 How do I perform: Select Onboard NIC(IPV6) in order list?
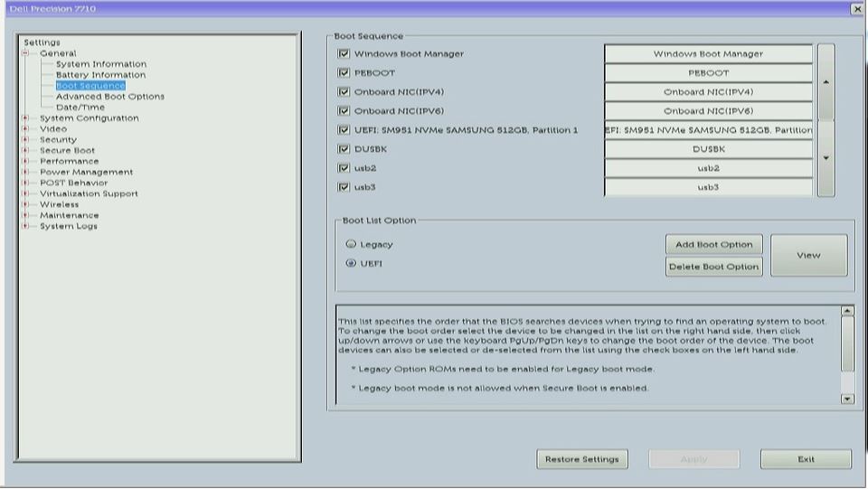[709, 110]
